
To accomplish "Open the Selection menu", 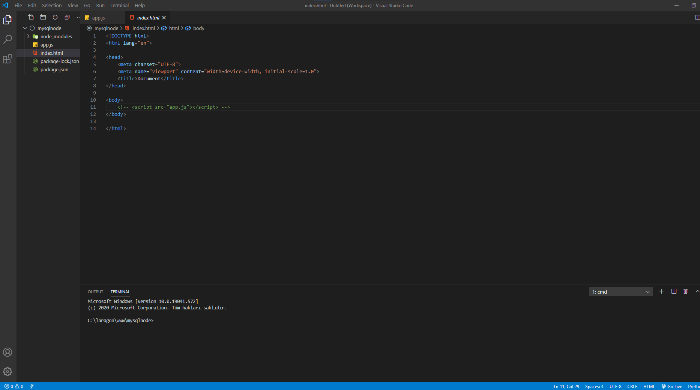I will [52, 5].
